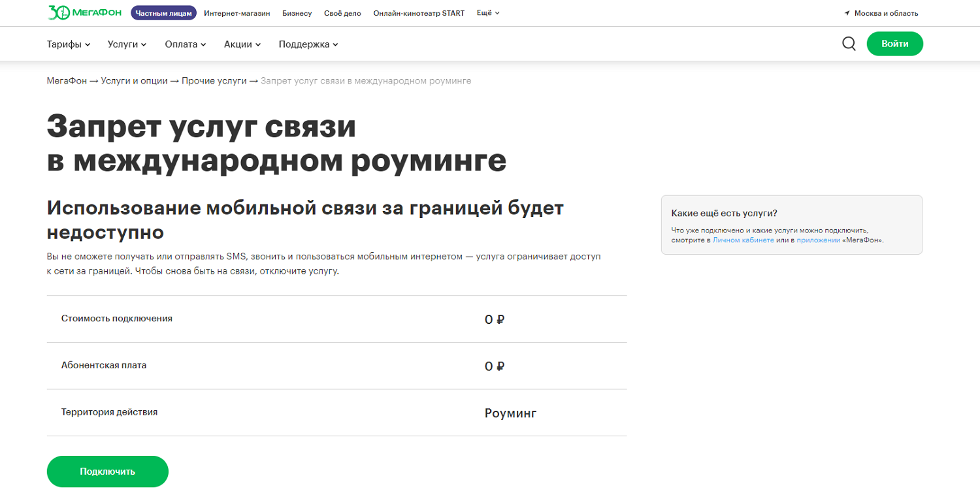
Task: Open the Поддержка dropdown menu
Action: (x=308, y=44)
